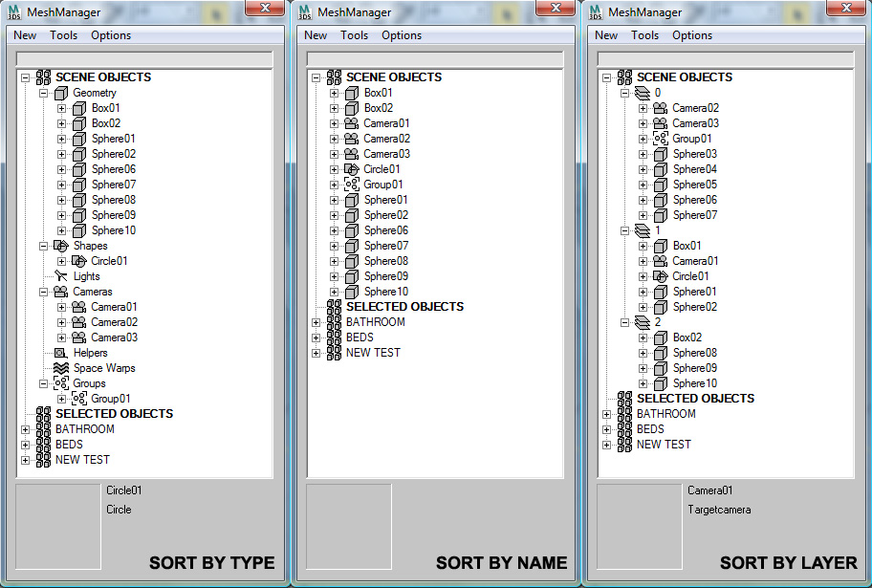The height and width of the screenshot is (588, 872).
Task: Select the Space Warps label
Action: pos(104,368)
